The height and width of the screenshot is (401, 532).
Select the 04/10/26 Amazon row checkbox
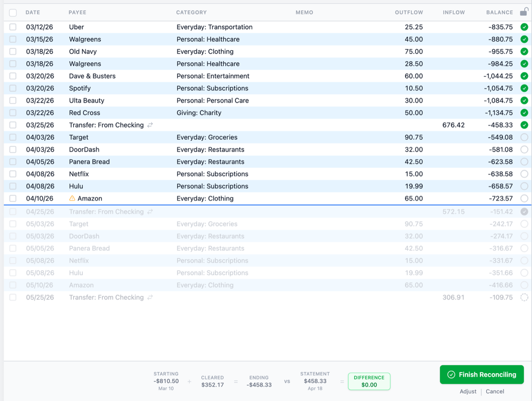click(13, 199)
